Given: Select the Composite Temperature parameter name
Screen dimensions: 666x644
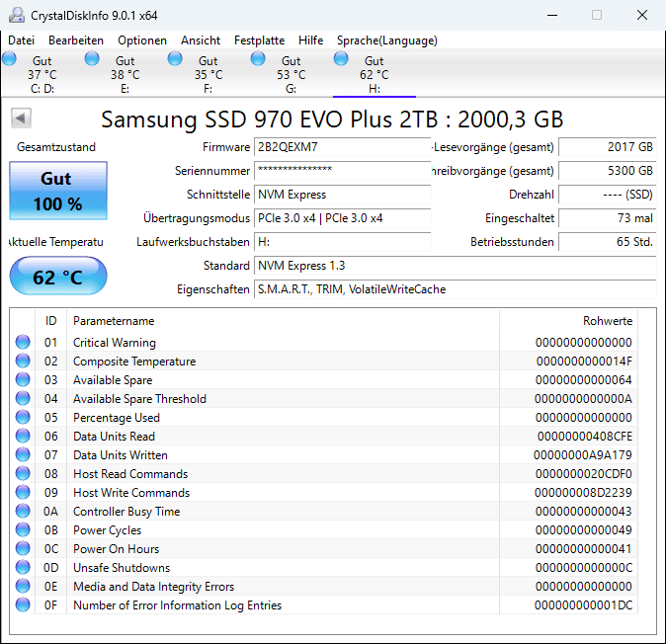Looking at the screenshot, I should tap(134, 362).
